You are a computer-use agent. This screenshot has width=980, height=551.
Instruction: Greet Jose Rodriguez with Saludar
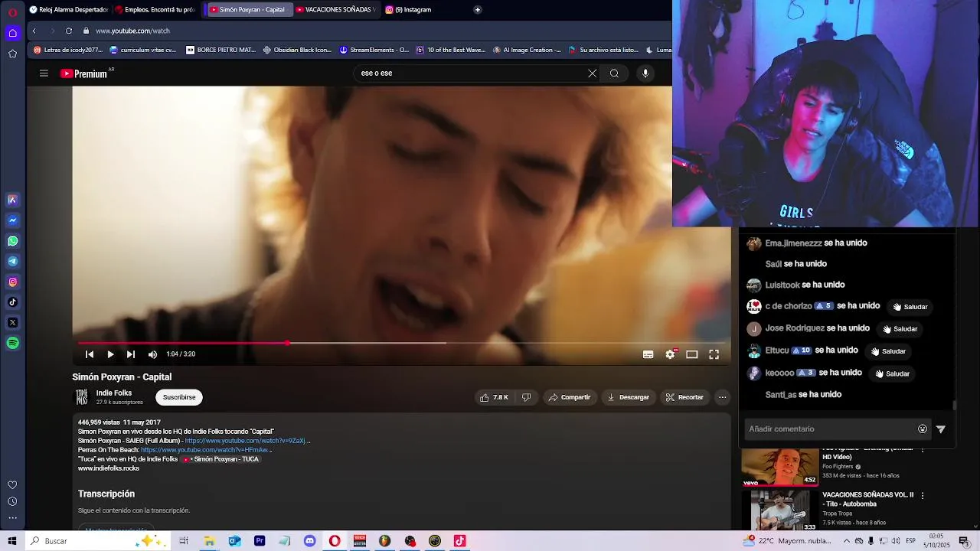point(900,329)
